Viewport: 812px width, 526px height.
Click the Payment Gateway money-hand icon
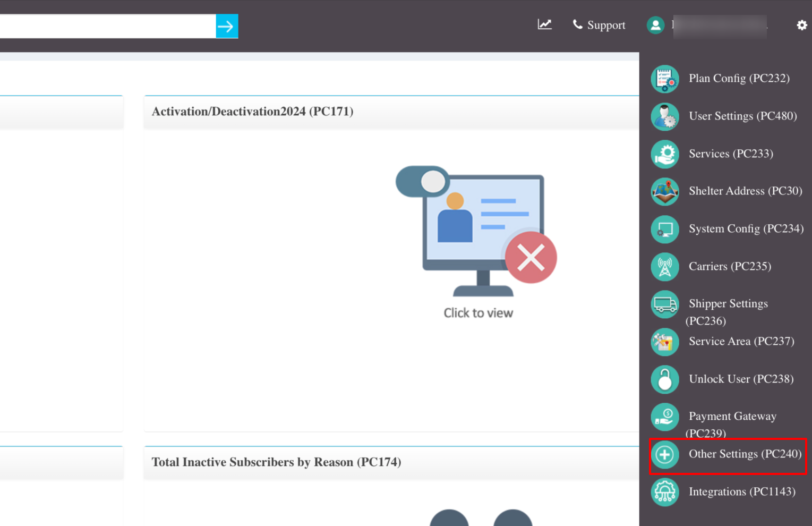665,417
